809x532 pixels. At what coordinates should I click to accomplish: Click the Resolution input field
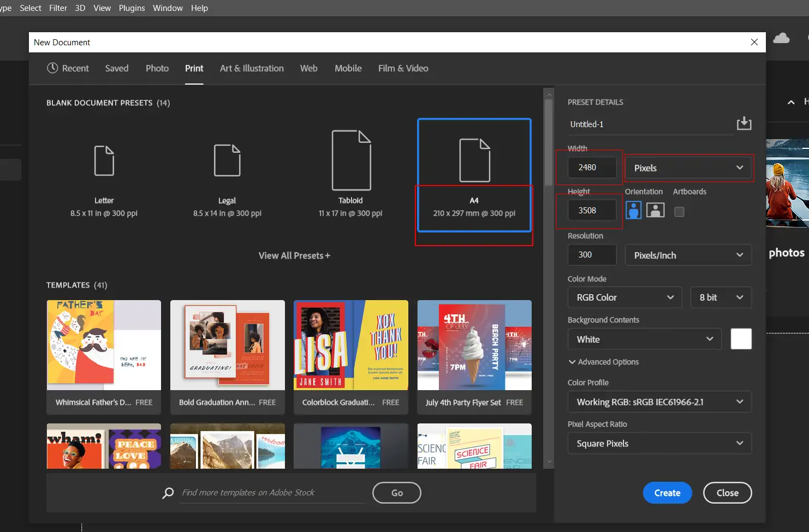[x=592, y=255]
